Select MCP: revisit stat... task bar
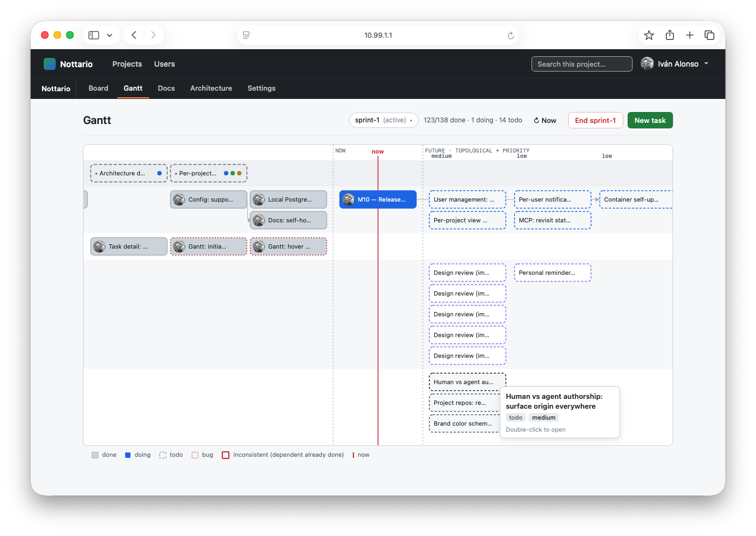Viewport: 756px width, 536px height. [x=553, y=220]
